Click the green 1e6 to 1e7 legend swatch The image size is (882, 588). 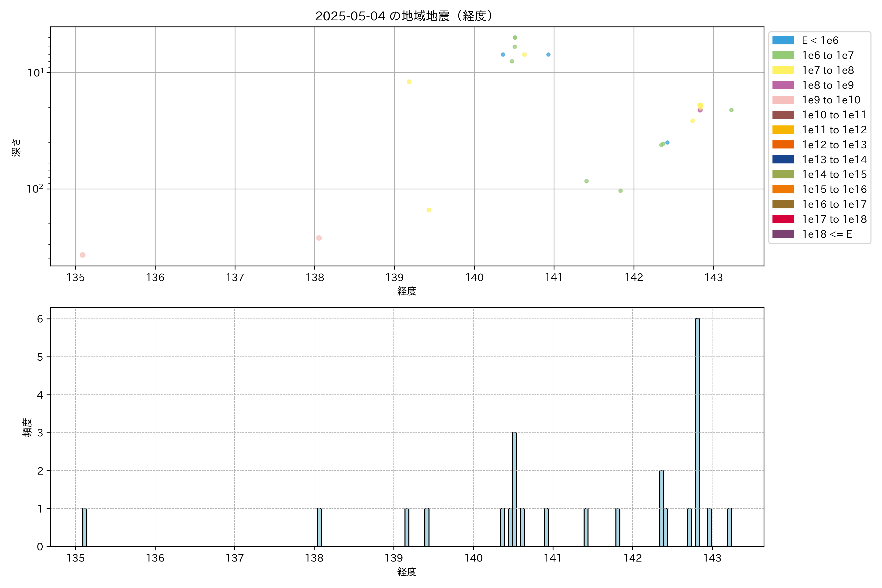pos(783,55)
